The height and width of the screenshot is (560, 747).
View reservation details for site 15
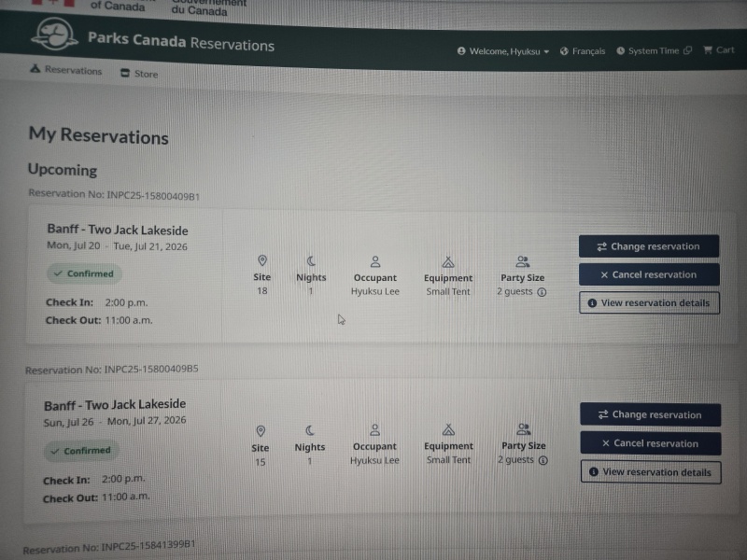651,472
